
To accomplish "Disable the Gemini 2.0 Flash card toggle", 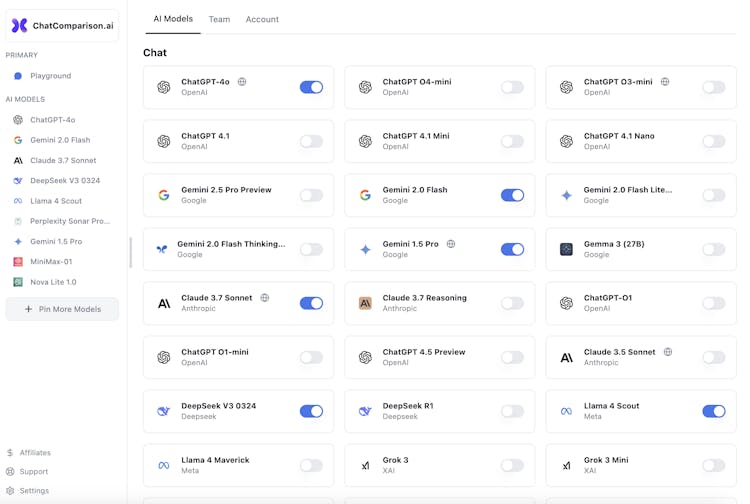I will [512, 195].
